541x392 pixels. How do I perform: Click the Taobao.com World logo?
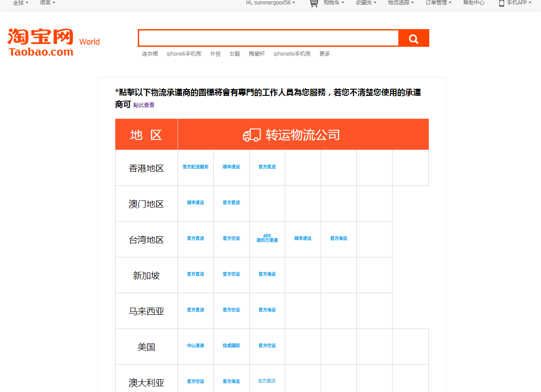pos(53,42)
